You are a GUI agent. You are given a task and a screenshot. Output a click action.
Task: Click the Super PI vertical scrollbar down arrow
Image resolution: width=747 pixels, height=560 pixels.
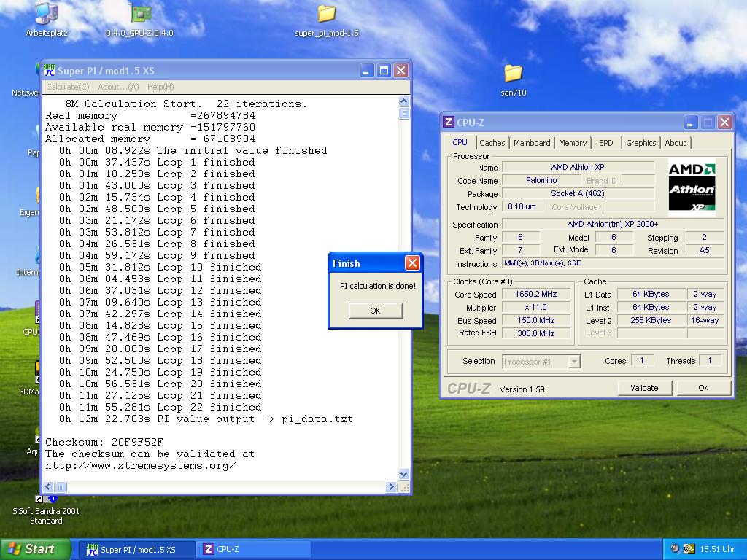tap(404, 474)
